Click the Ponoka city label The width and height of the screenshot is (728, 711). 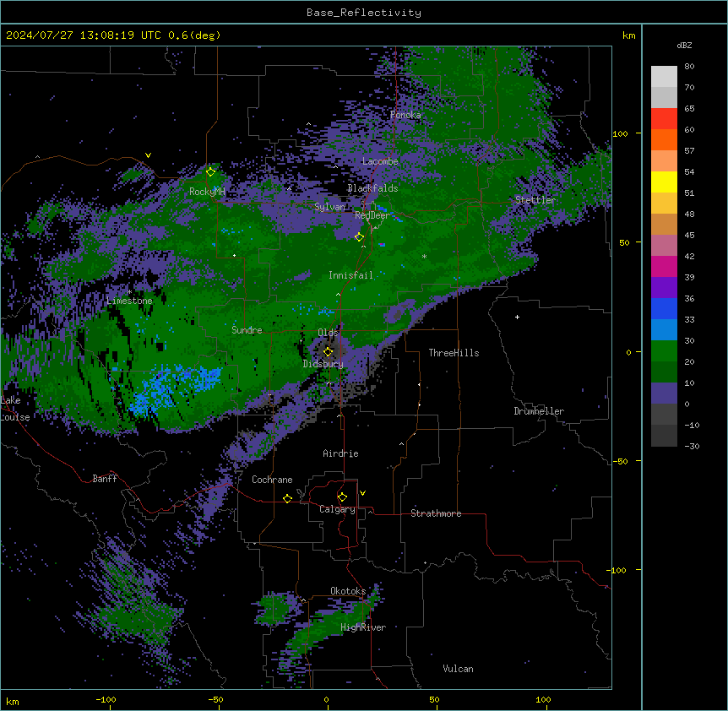click(405, 115)
